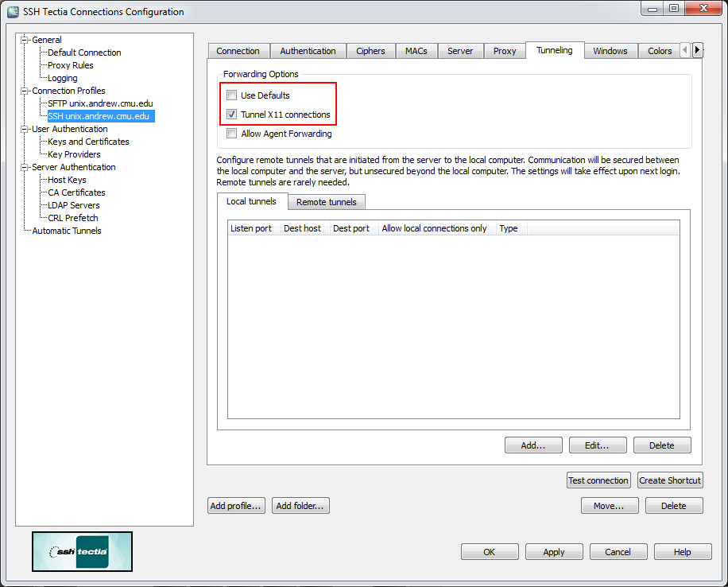The image size is (728, 587).
Task: Collapse the User Authentication node
Action: [x=24, y=129]
